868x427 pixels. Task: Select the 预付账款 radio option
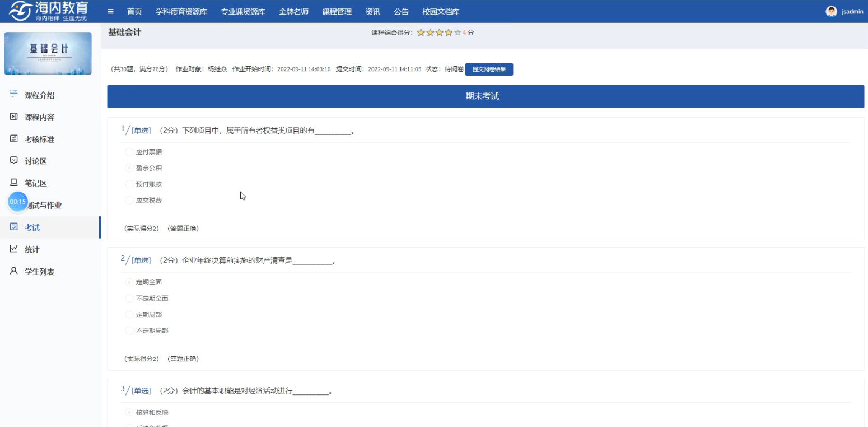coord(129,184)
